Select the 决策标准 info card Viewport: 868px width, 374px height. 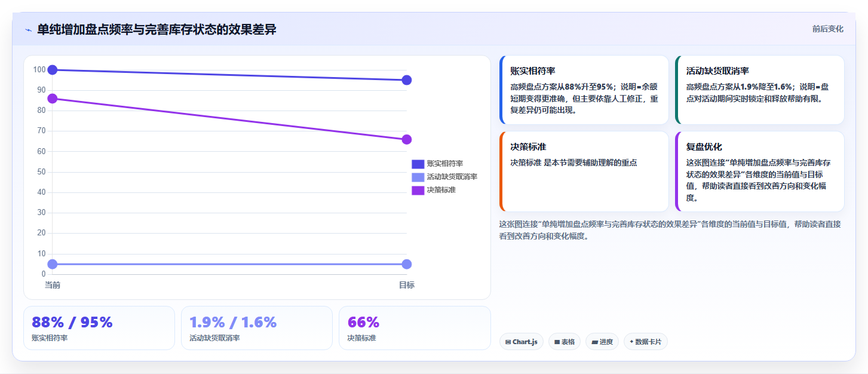[584, 171]
